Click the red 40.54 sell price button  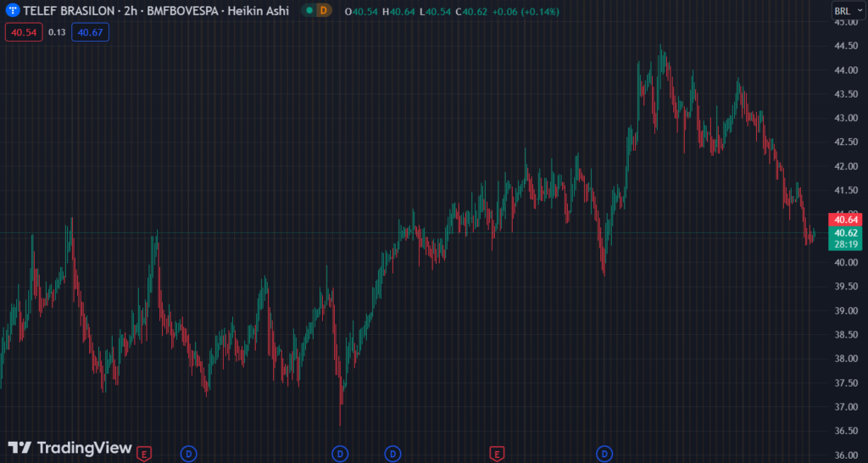pos(24,32)
